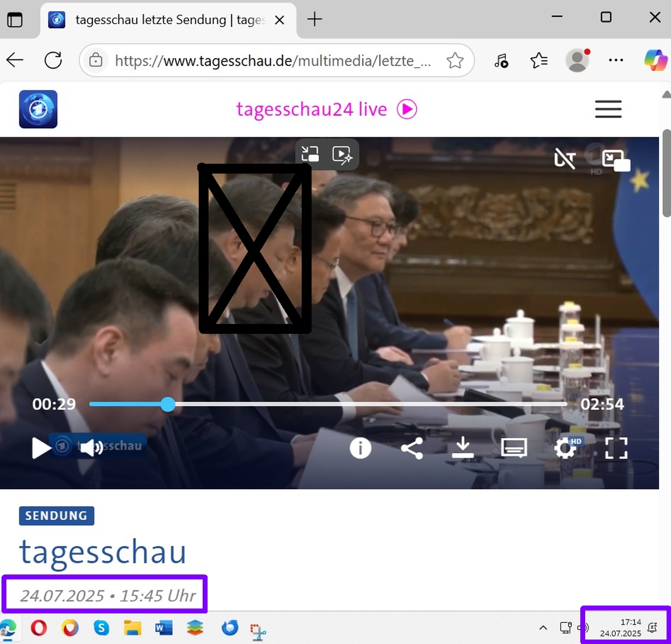This screenshot has width=671, height=644.
Task: Add page to favorites with star icon
Action: pos(455,61)
